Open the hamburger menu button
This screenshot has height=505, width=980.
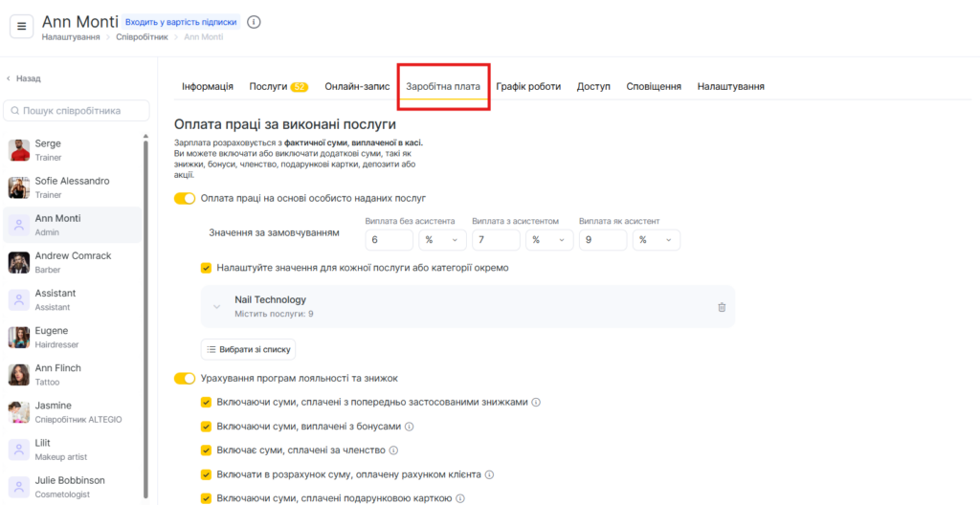click(22, 26)
